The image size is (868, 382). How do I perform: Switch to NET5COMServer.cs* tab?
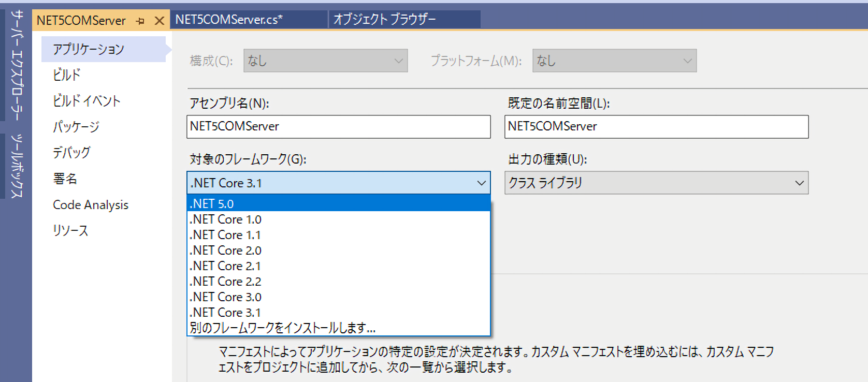click(229, 20)
